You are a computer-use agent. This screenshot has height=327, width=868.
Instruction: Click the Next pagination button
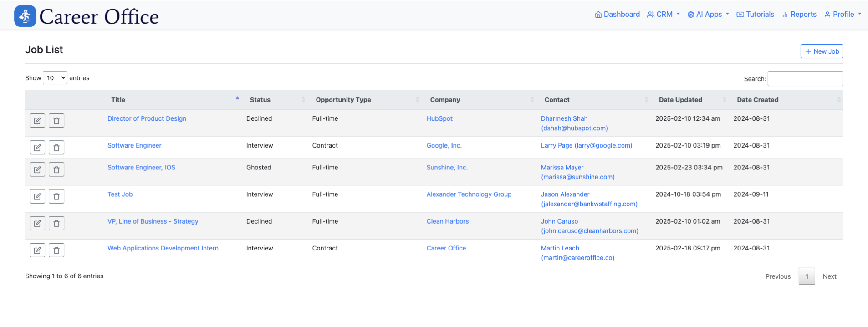pos(829,276)
